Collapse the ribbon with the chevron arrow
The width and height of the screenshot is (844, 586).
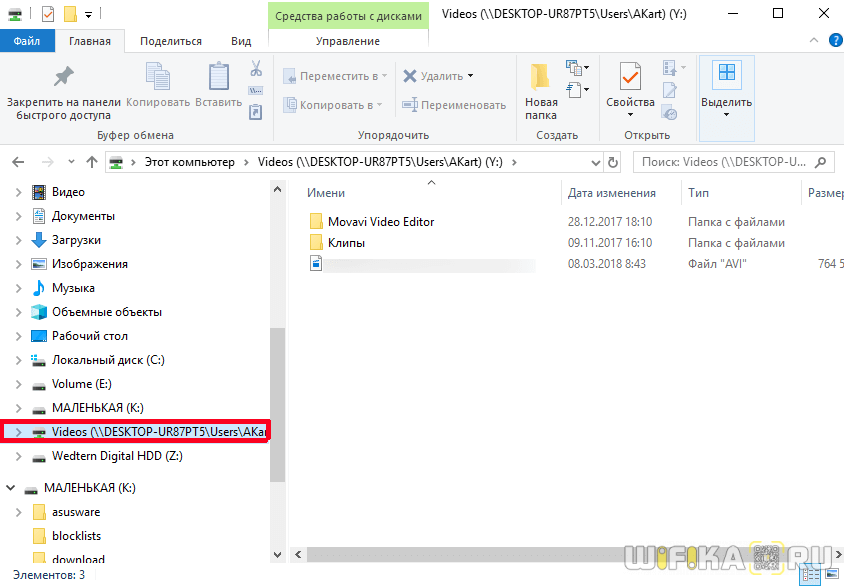click(x=814, y=41)
